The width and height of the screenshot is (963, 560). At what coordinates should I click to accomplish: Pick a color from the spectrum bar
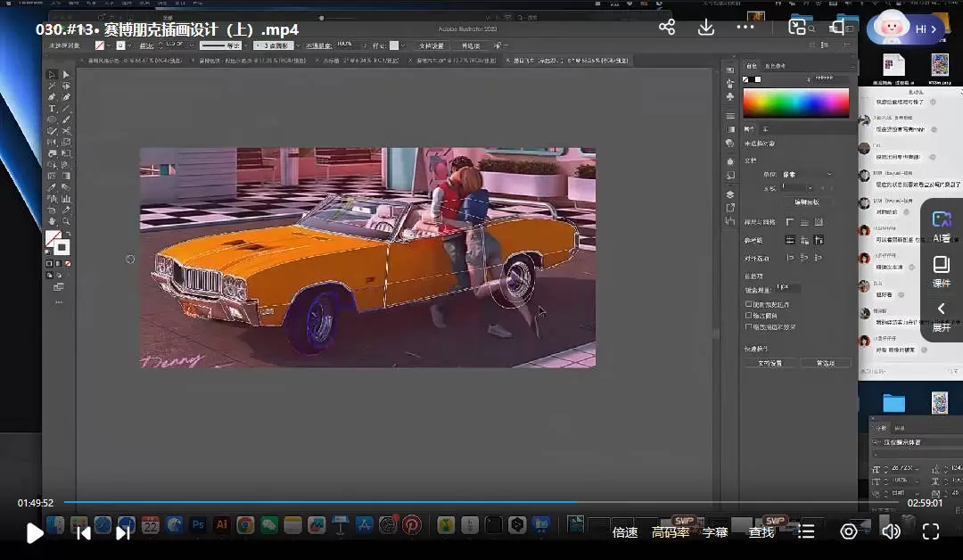point(796,103)
